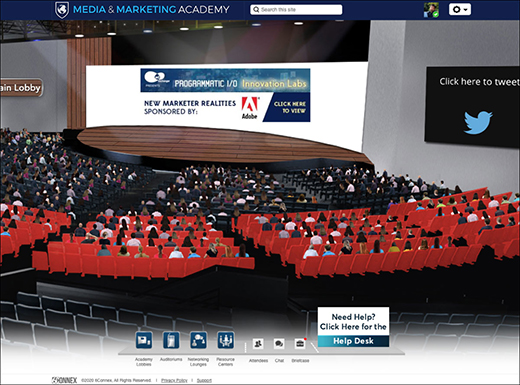Screen dimensions: 520x385
Task: Click the Click here to tweet panel
Action: (x=472, y=107)
